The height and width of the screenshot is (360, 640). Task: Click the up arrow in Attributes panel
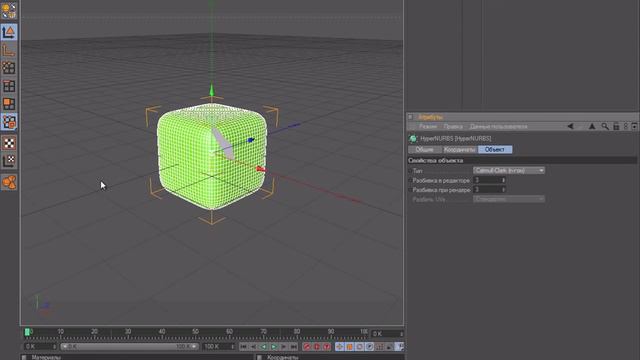coord(592,127)
